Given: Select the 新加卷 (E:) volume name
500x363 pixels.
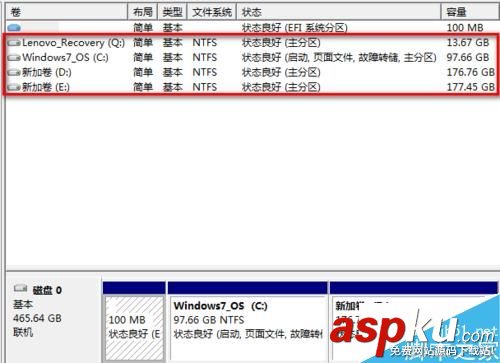Looking at the screenshot, I should coord(46,87).
